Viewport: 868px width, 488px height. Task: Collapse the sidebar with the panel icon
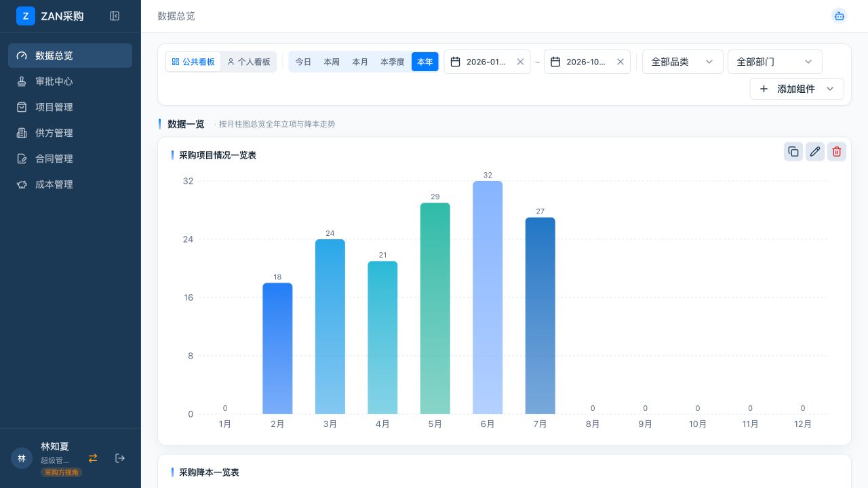115,16
